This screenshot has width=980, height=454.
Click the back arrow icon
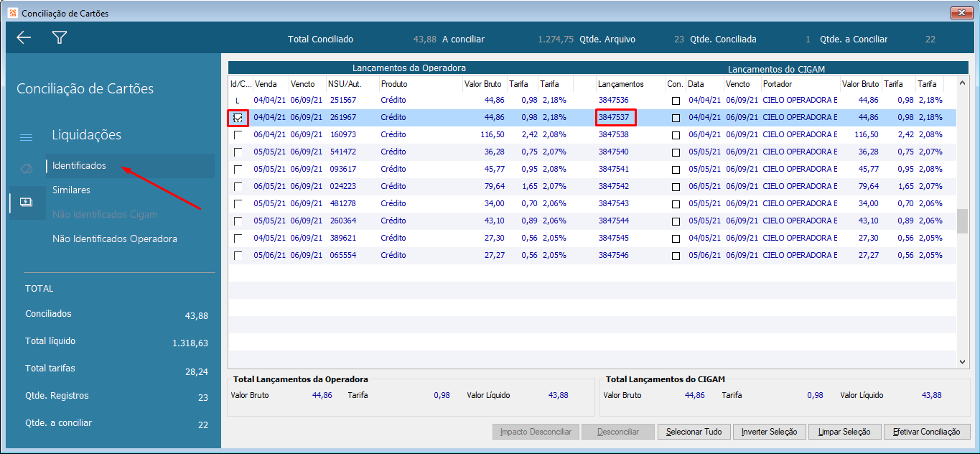24,38
